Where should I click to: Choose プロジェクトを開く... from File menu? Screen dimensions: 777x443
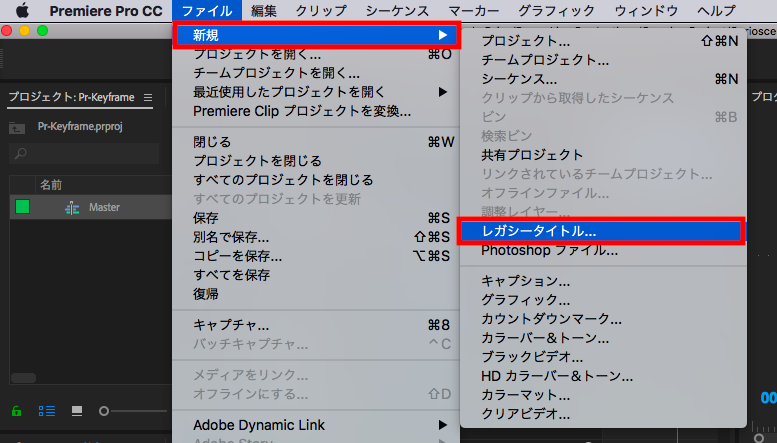(x=316, y=54)
